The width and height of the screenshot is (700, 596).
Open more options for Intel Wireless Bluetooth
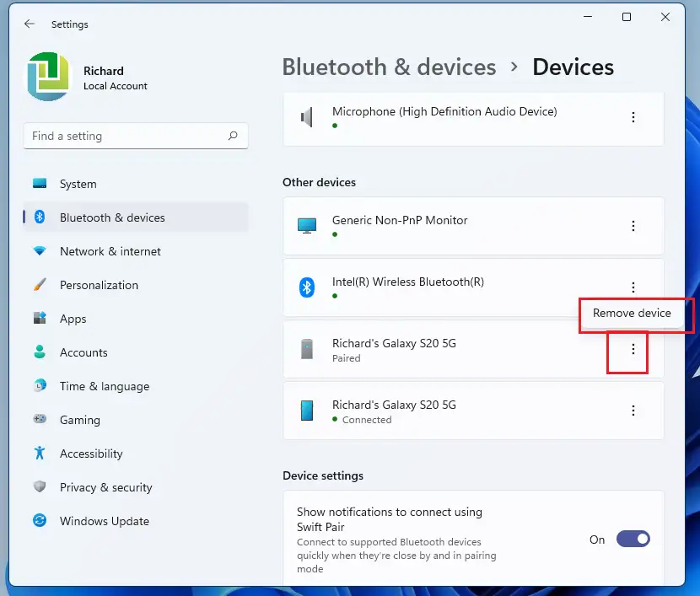point(633,287)
